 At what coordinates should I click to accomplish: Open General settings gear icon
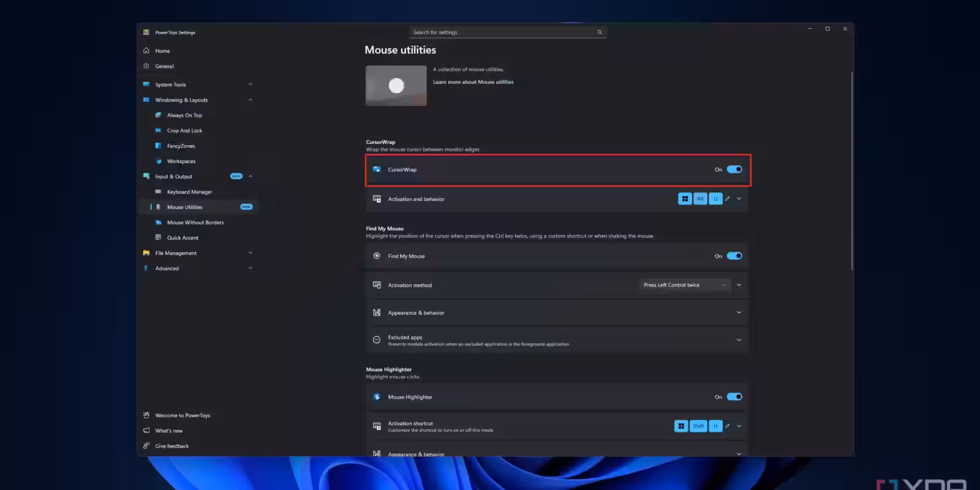[146, 66]
